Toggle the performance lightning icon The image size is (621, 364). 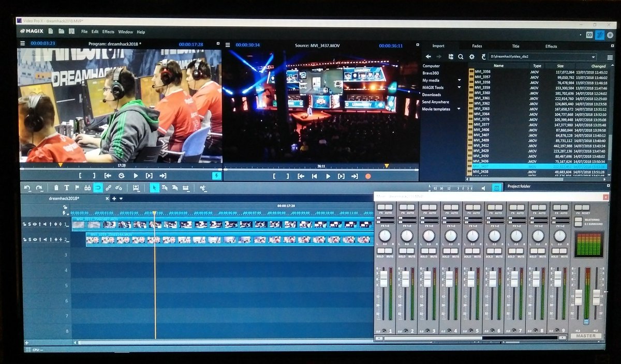pyautogui.click(x=216, y=176)
